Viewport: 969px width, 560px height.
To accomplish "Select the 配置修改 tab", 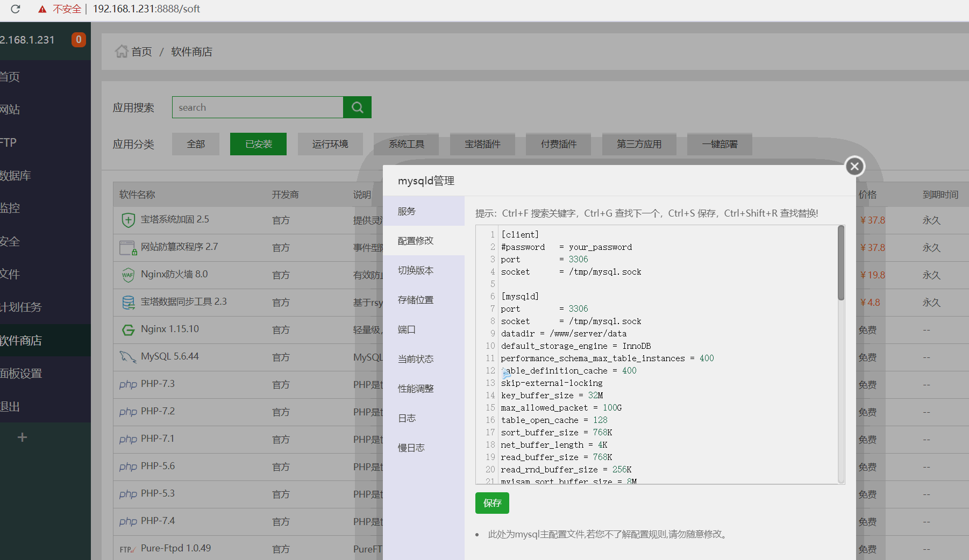I will pos(424,241).
